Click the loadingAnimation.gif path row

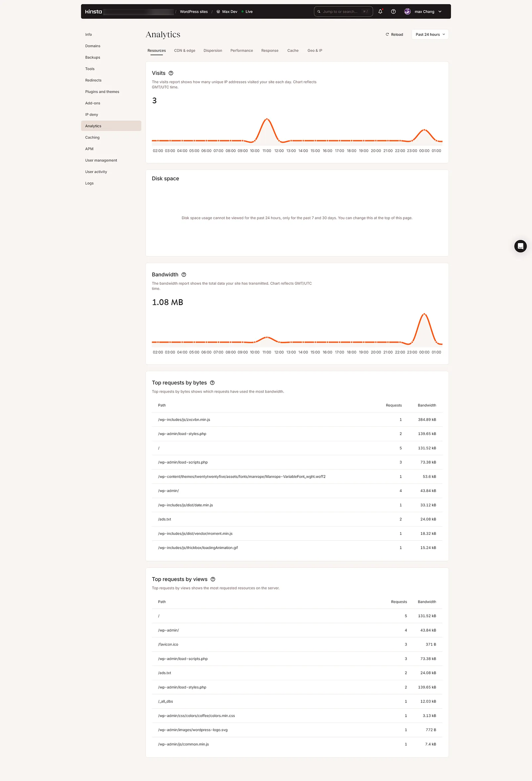coord(297,547)
